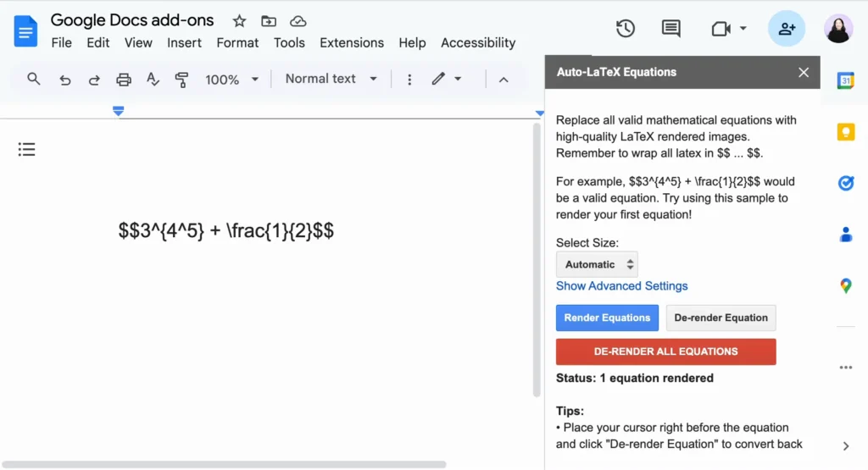Screen dimensions: 868x470
Task: Open the File menu
Action: click(x=61, y=43)
